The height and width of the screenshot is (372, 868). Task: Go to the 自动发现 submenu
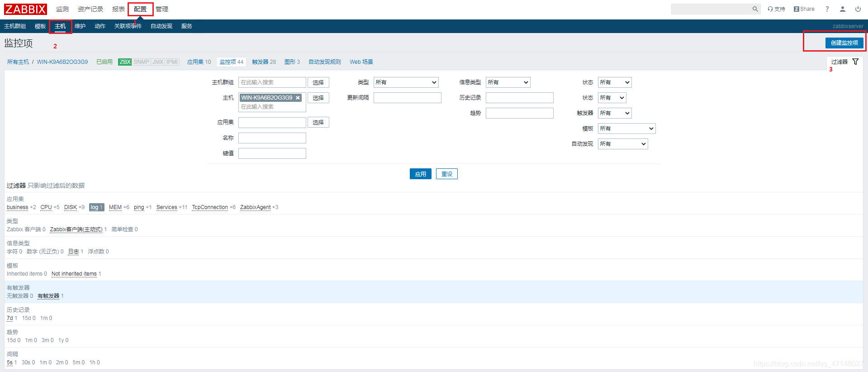(161, 26)
